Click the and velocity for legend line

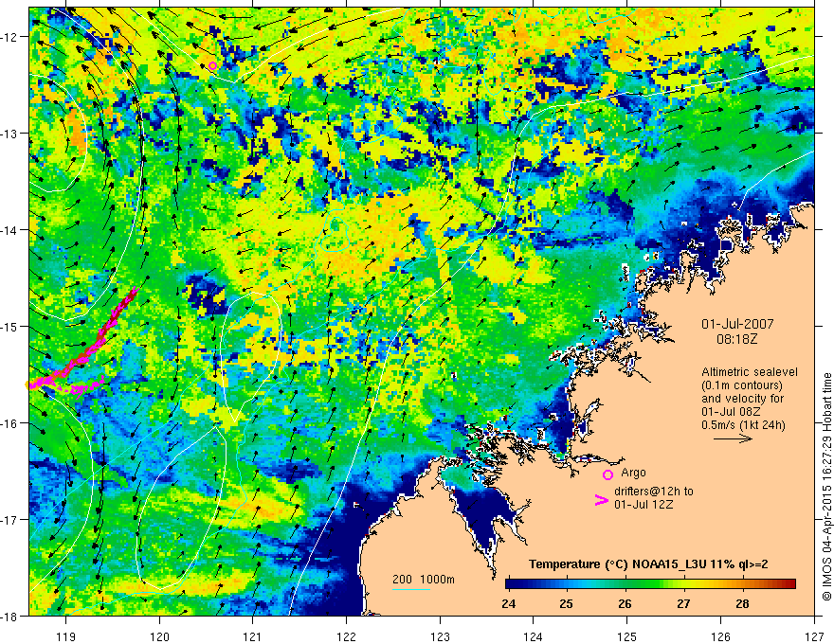(742, 399)
